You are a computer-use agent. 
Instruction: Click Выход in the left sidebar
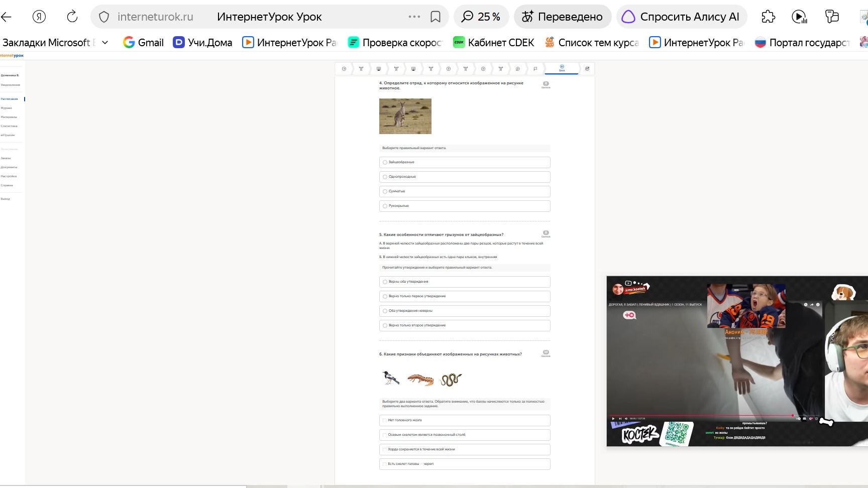click(6, 199)
